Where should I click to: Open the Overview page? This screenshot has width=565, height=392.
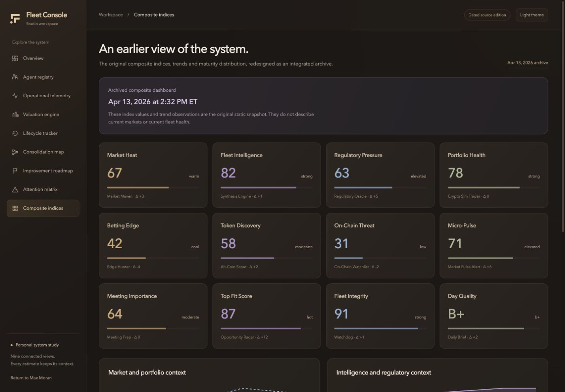pos(43,58)
